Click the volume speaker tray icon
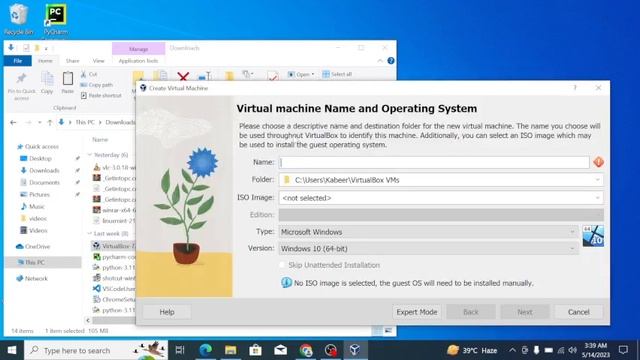This screenshot has width=640, height=360. pyautogui.click(x=573, y=350)
